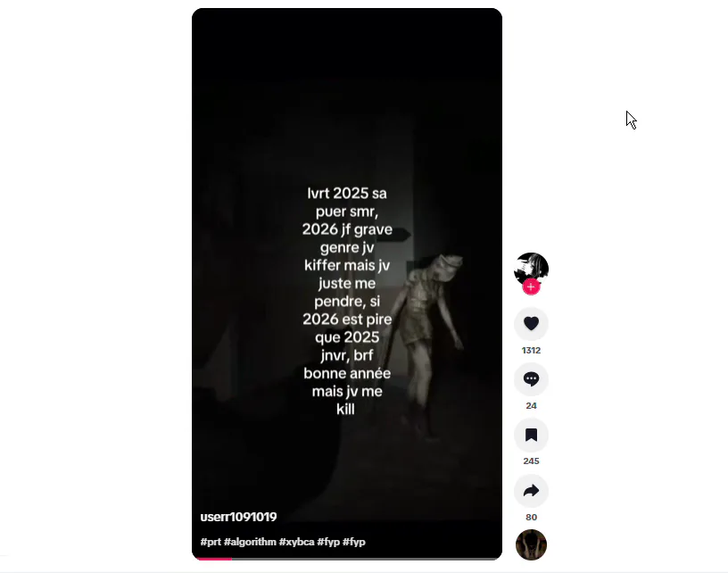Screen dimensions: 728x573
Task: Share the video using the arrow icon
Action: pos(531,491)
